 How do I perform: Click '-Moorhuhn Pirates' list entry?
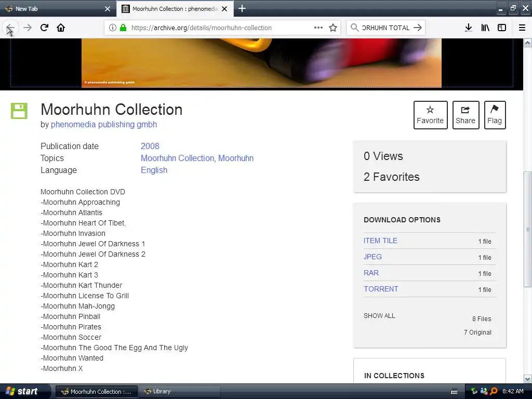(x=71, y=327)
